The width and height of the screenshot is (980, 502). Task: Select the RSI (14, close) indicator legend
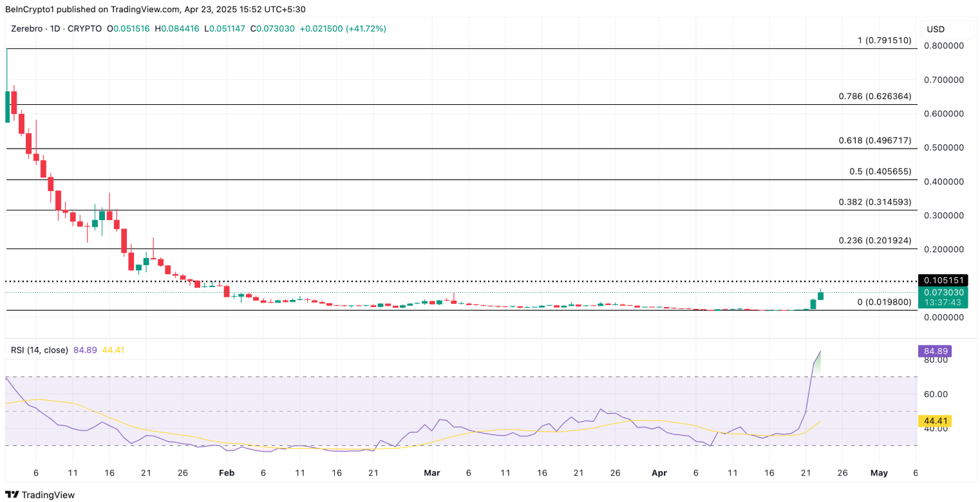tap(39, 350)
